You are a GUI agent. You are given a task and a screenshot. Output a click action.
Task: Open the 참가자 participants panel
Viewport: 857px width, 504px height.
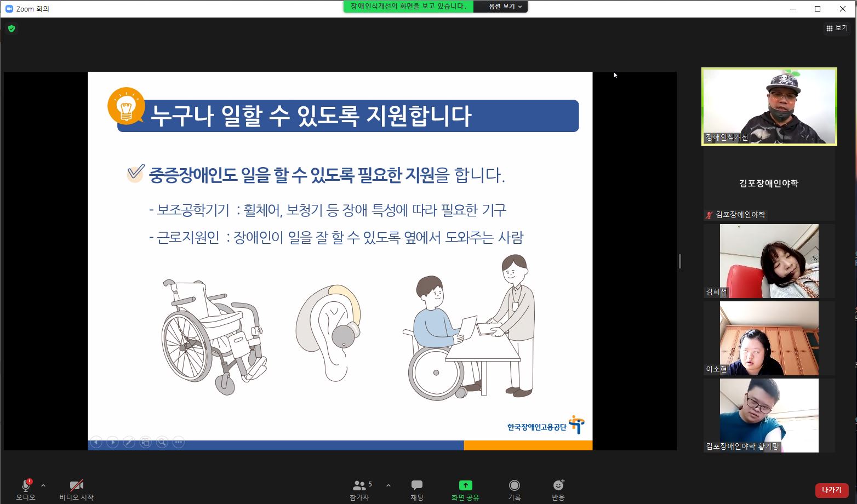360,490
